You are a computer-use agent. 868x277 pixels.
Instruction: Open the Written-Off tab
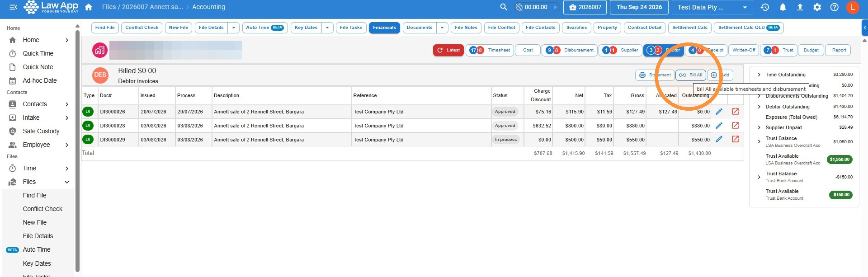coord(744,50)
